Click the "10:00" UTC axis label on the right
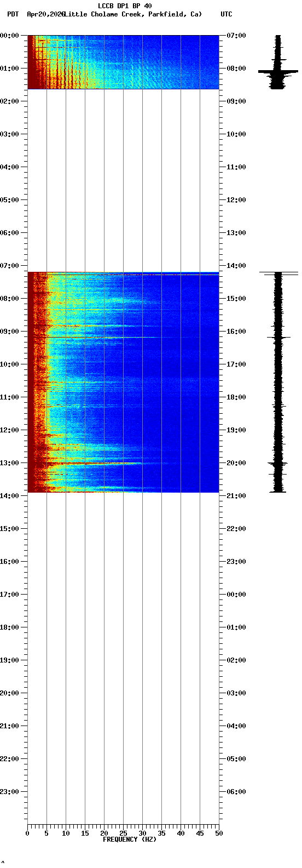This screenshot has height=868, width=302. coord(236,134)
